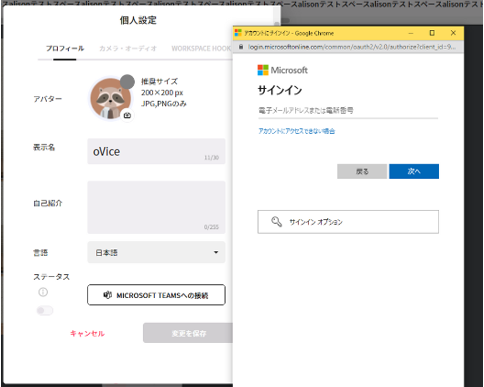Viewport: 484px width, 387px height.
Task: Click the login.microsoftonline.com URL text
Action: tap(352, 47)
